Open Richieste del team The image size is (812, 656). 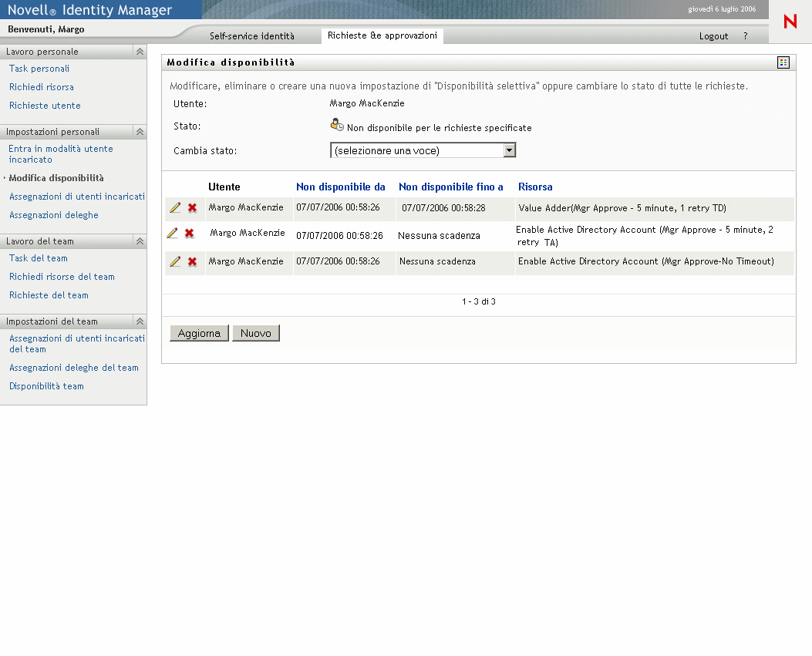pos(49,295)
